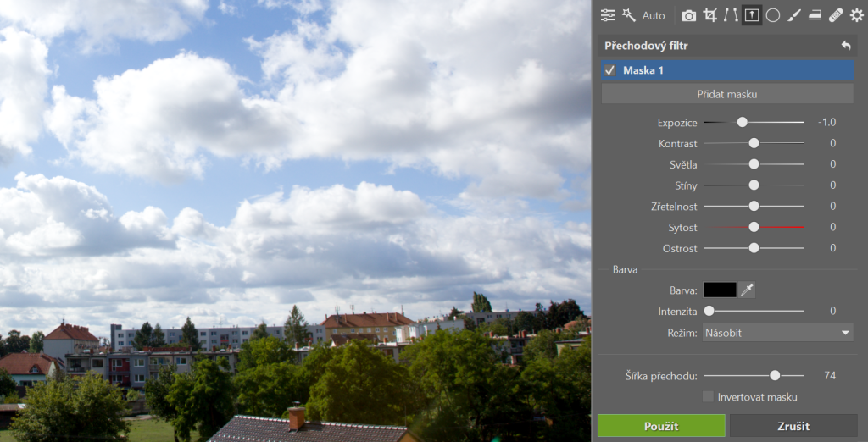Select the smoothing iron tool
Screen dimensions: 868x442
click(x=815, y=15)
